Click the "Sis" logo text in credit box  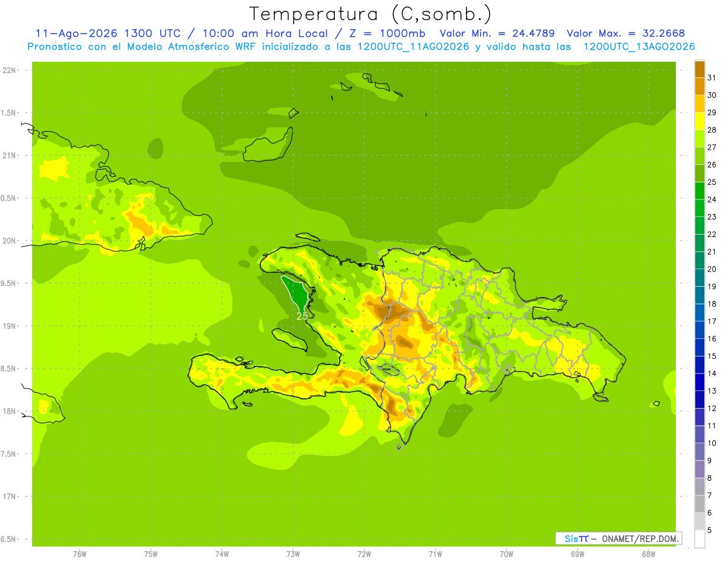[571, 538]
